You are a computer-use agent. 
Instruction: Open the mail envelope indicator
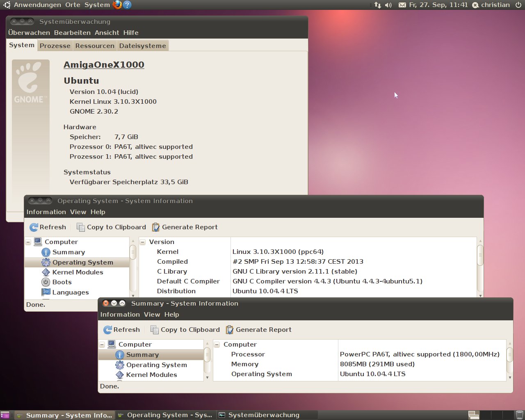402,5
